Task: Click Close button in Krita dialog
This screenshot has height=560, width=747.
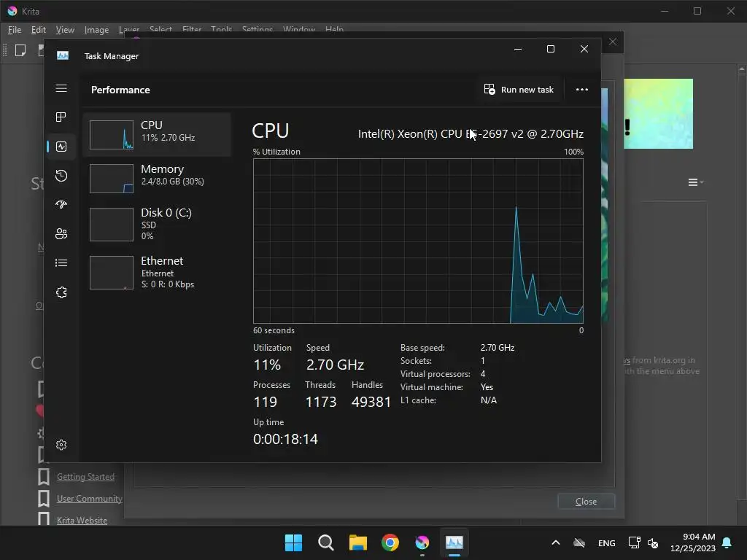Action: tap(586, 502)
